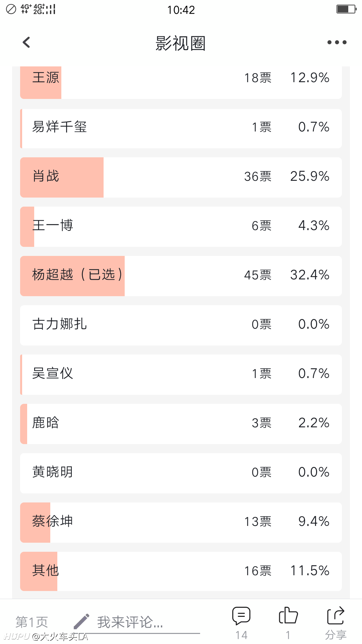Go back using the left arrow

(26, 42)
